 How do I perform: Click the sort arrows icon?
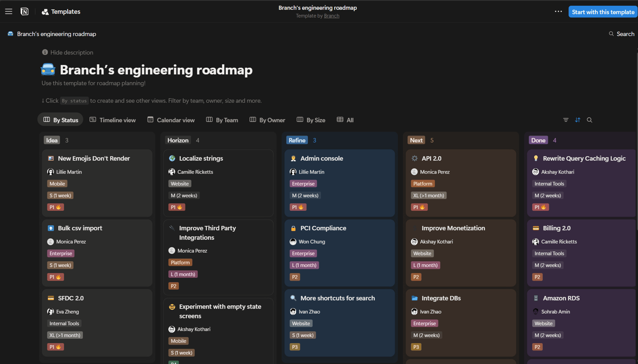pyautogui.click(x=578, y=120)
